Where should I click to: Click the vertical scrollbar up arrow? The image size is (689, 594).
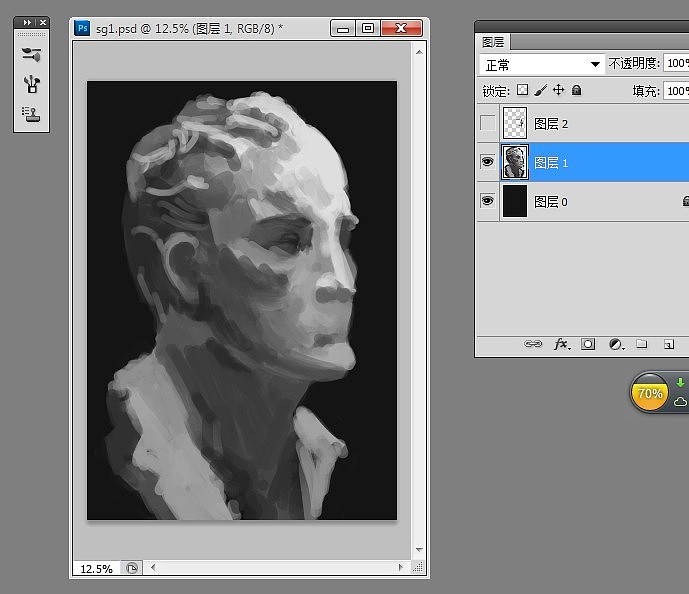click(419, 52)
